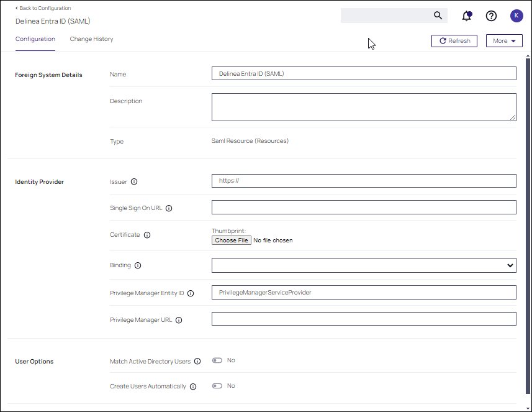This screenshot has height=412, width=532.
Task: Open the help question mark icon
Action: [491, 16]
